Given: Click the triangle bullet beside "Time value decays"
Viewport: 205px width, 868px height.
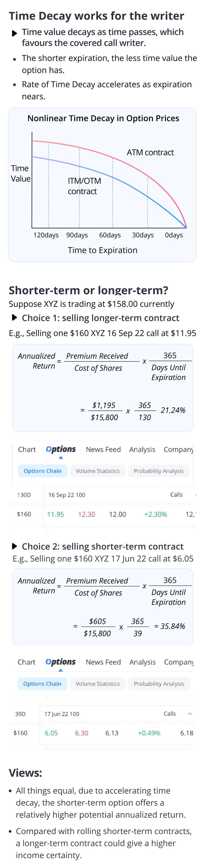Looking at the screenshot, I should pos(14,33).
